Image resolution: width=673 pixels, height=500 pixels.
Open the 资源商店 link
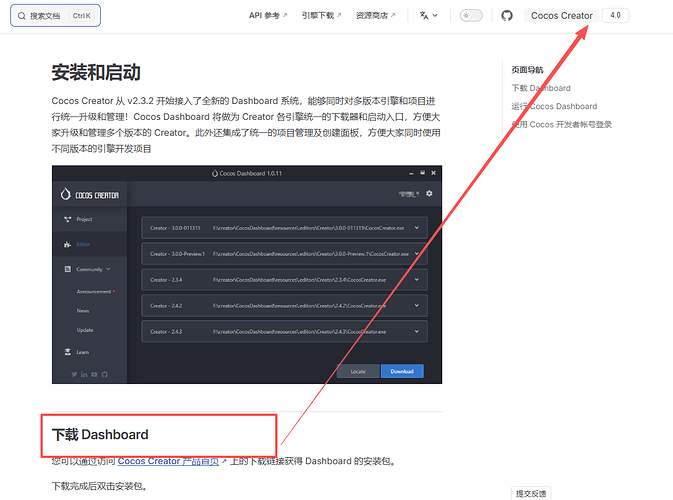coord(375,15)
